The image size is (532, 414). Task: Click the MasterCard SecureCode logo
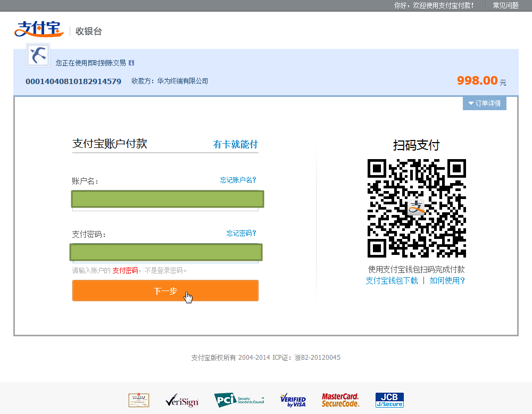coord(340,400)
